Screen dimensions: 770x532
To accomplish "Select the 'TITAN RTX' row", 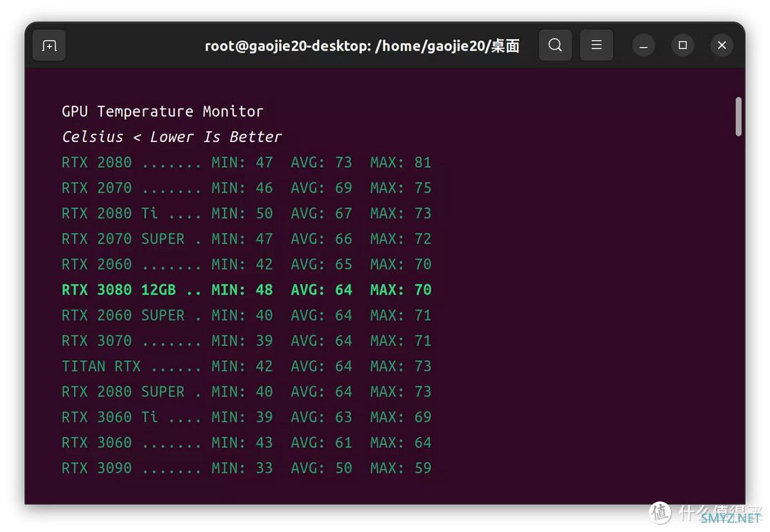I will tap(247, 367).
